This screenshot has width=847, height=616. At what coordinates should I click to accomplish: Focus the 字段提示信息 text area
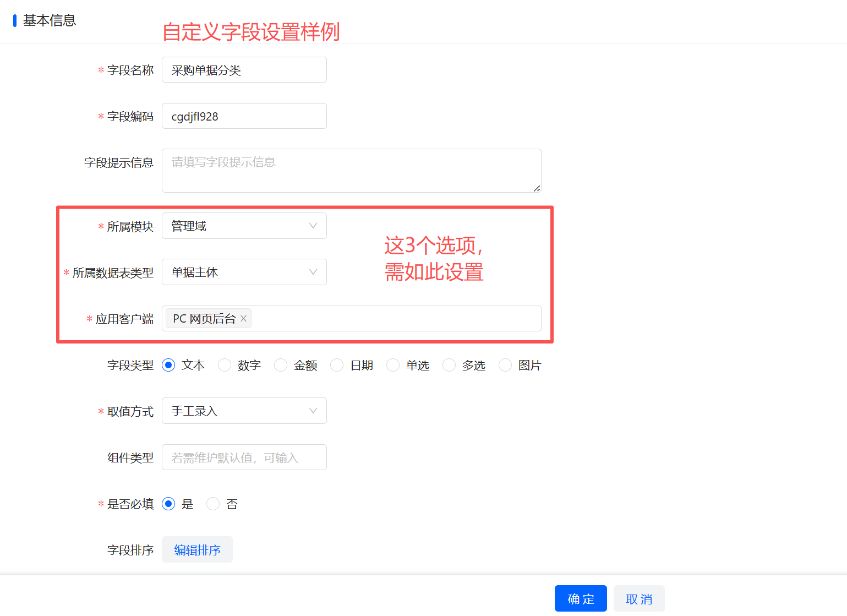(352, 171)
